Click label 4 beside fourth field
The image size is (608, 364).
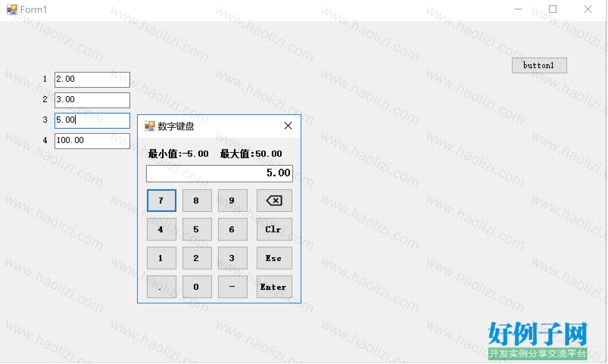(x=45, y=140)
